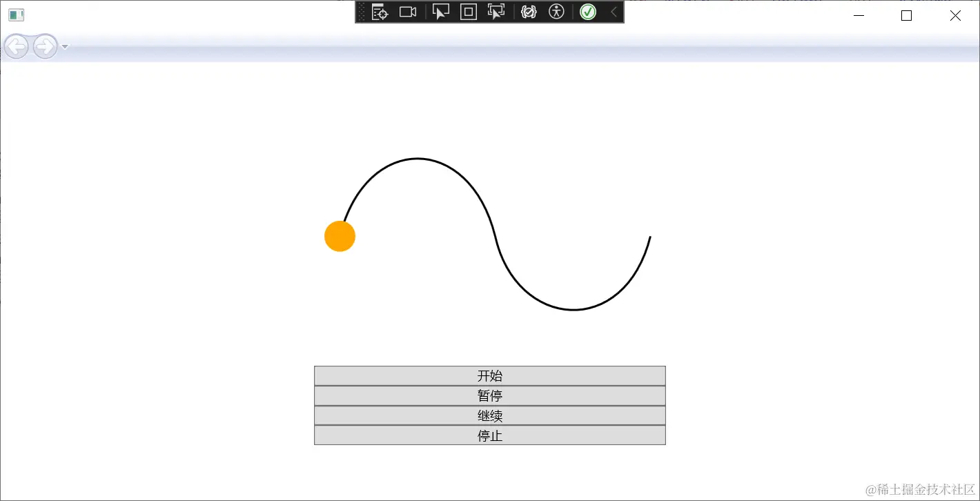The width and height of the screenshot is (980, 501).
Task: Open Live Visual Tree from debug toolbar
Action: pos(380,12)
